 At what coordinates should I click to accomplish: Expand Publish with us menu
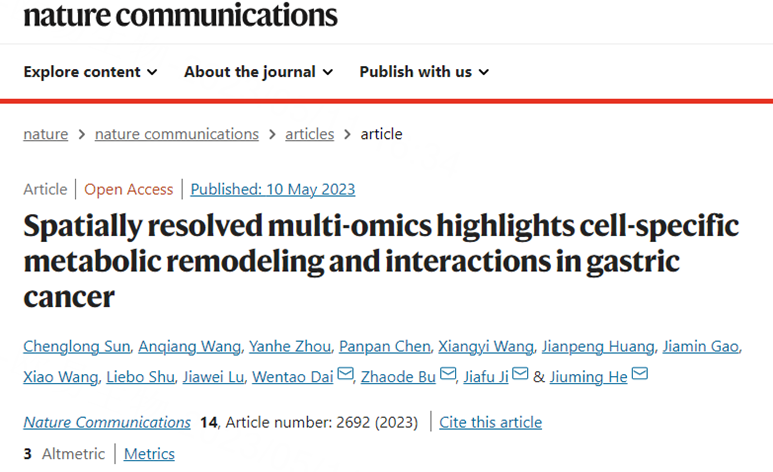coord(424,72)
